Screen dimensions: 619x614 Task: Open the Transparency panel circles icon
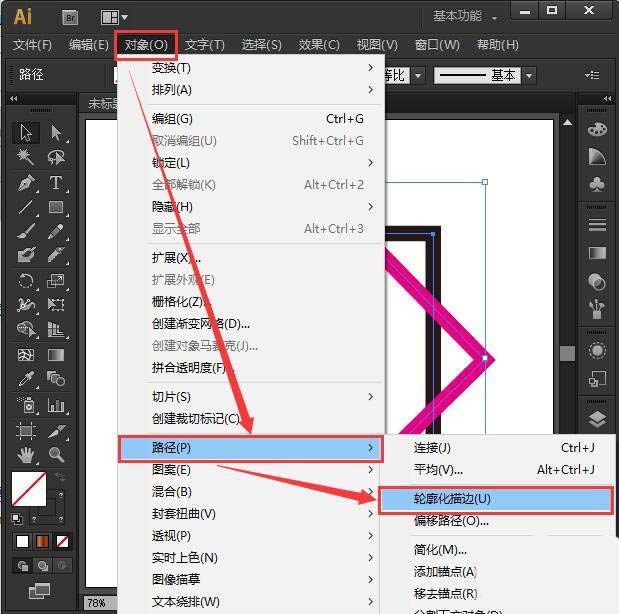[x=597, y=282]
